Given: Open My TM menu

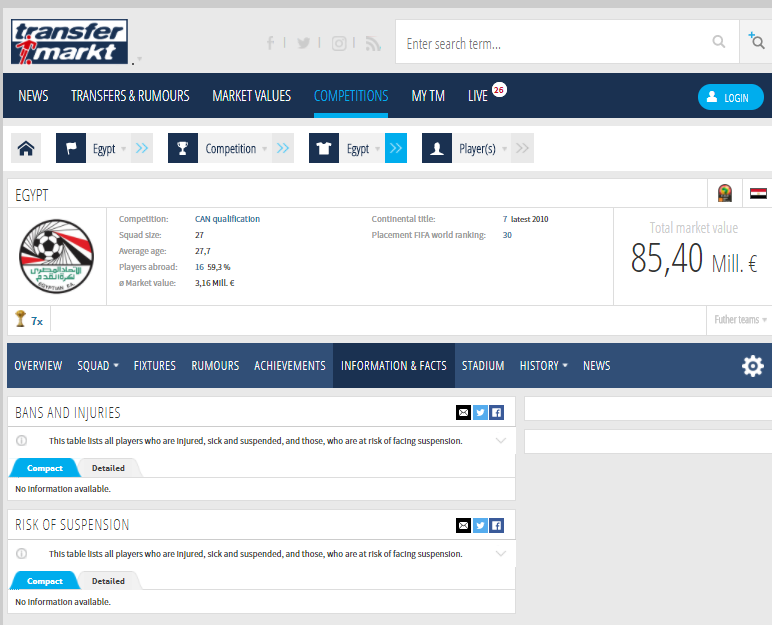Looking at the screenshot, I should pyautogui.click(x=428, y=96).
